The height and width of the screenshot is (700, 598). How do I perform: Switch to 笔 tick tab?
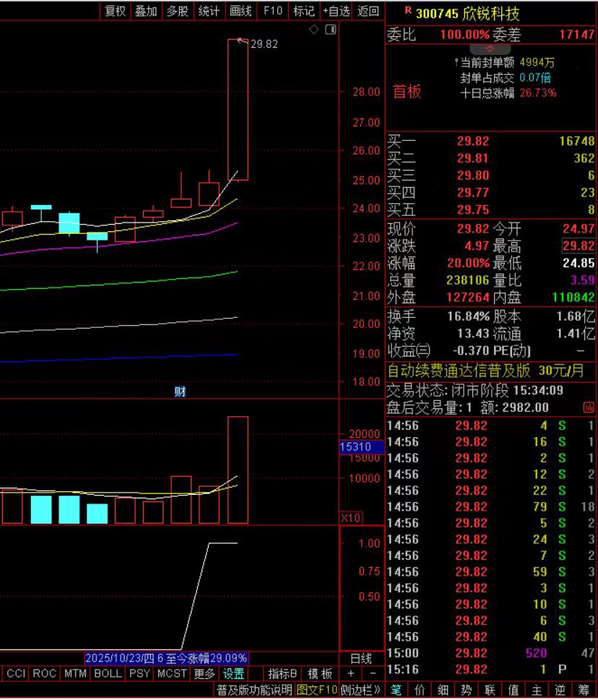point(396,690)
